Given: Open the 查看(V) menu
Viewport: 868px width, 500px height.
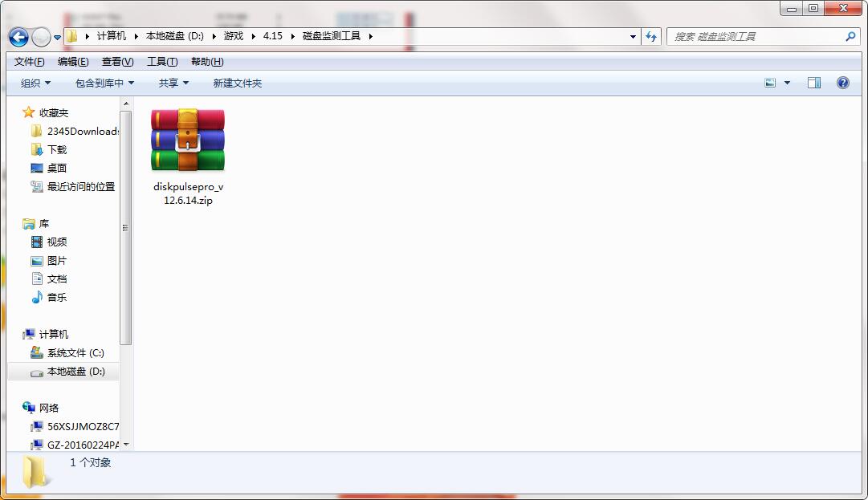Looking at the screenshot, I should 117,61.
